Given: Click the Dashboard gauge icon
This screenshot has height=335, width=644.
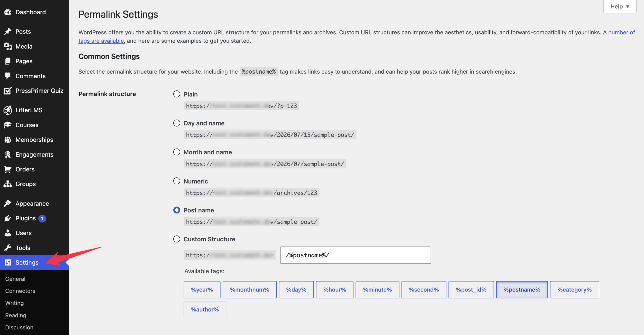Looking at the screenshot, I should click(x=8, y=12).
